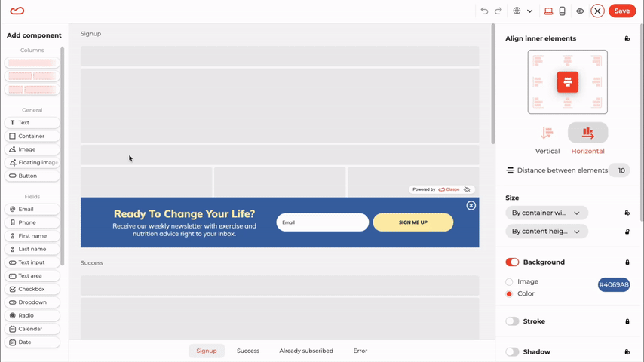The width and height of the screenshot is (644, 362).
Task: Add a Date field
Action: click(x=32, y=342)
